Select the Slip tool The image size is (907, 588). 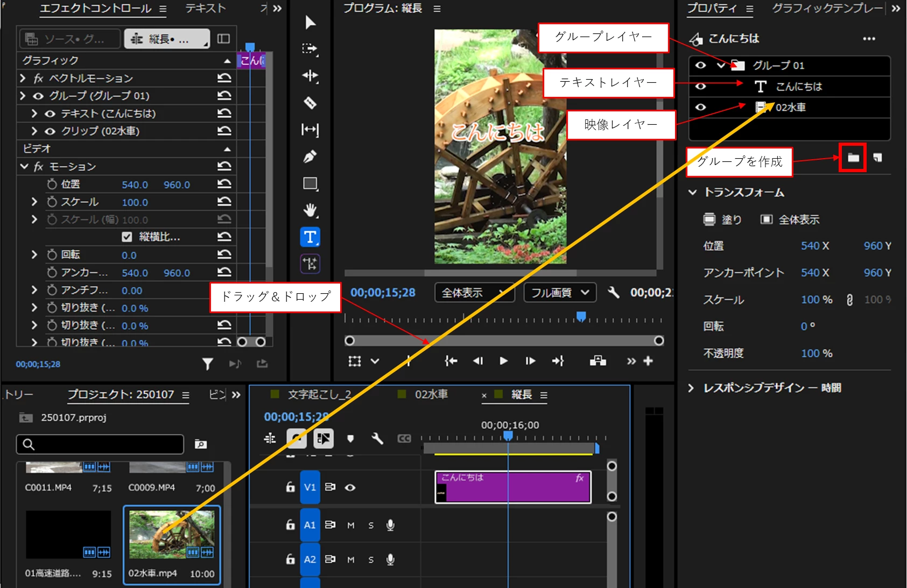(x=310, y=130)
